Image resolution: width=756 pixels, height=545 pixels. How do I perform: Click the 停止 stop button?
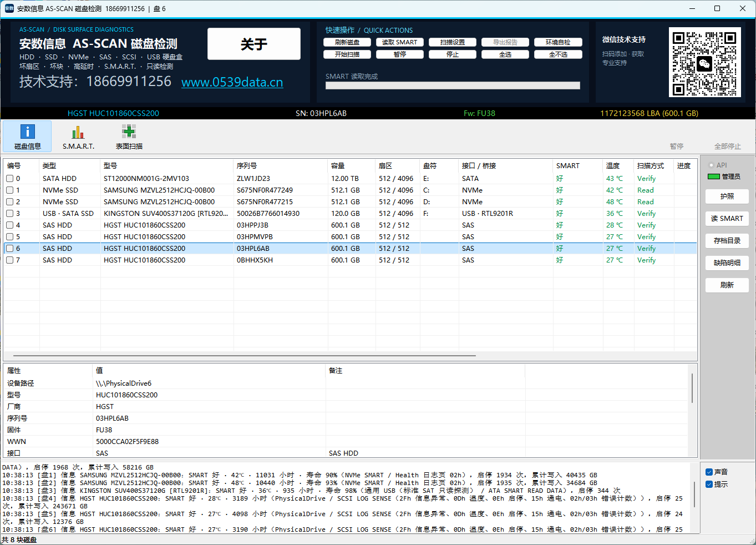click(x=453, y=54)
